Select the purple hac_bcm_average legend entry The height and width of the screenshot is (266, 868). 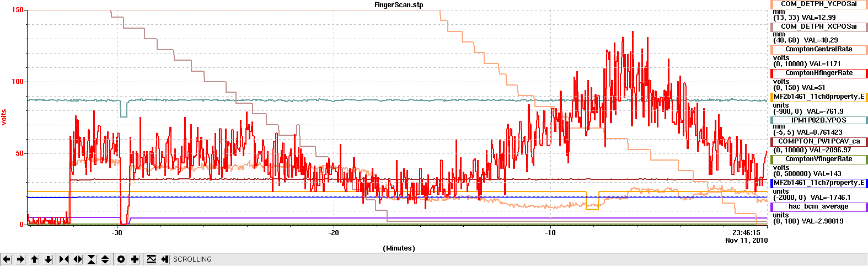coord(819,206)
